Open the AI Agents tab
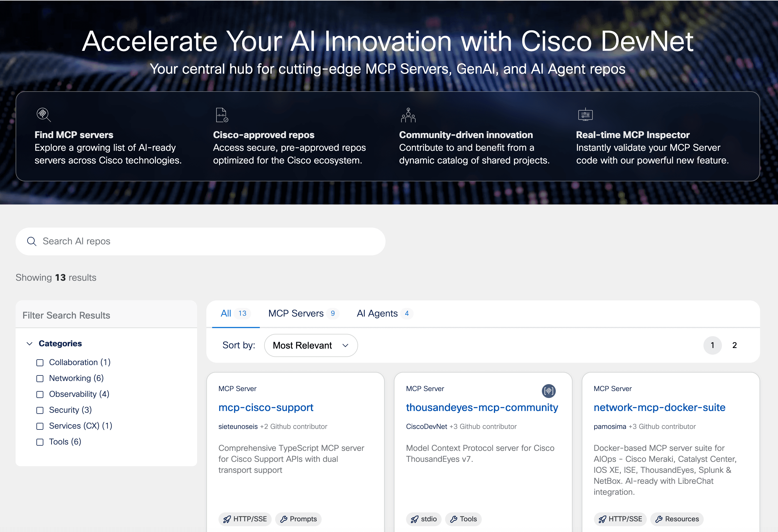The image size is (778, 532). click(377, 313)
